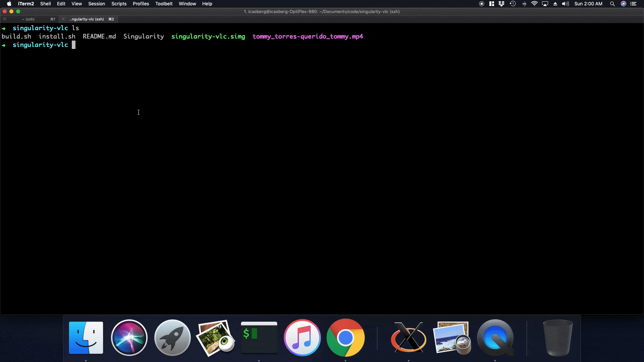Click the iTerm2 application menu
The height and width of the screenshot is (362, 644).
[25, 4]
